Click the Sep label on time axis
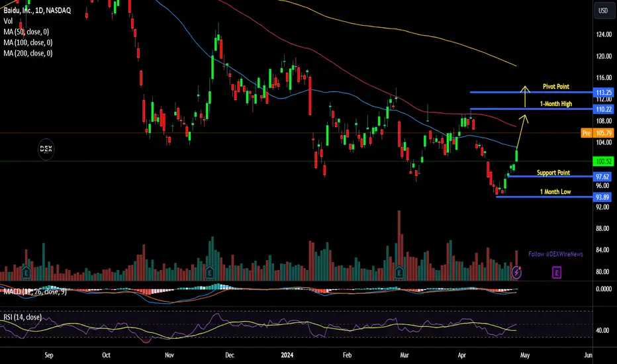The image size is (617, 364). 49,355
